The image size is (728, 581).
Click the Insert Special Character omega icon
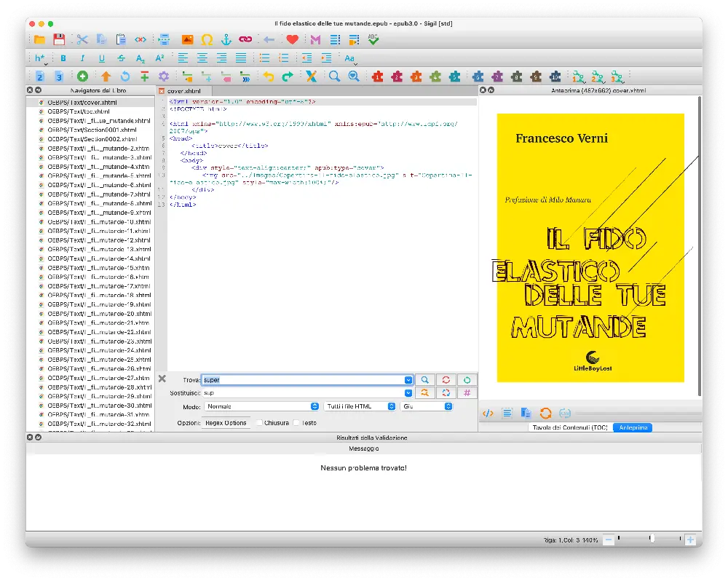click(207, 40)
